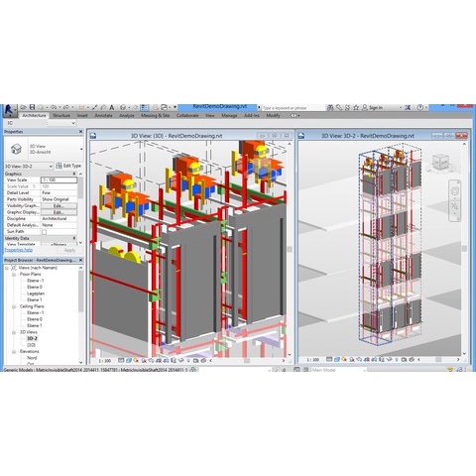476x476 pixels.
Task: Click the Undo icon in quick access toolbar
Action: 54,107
